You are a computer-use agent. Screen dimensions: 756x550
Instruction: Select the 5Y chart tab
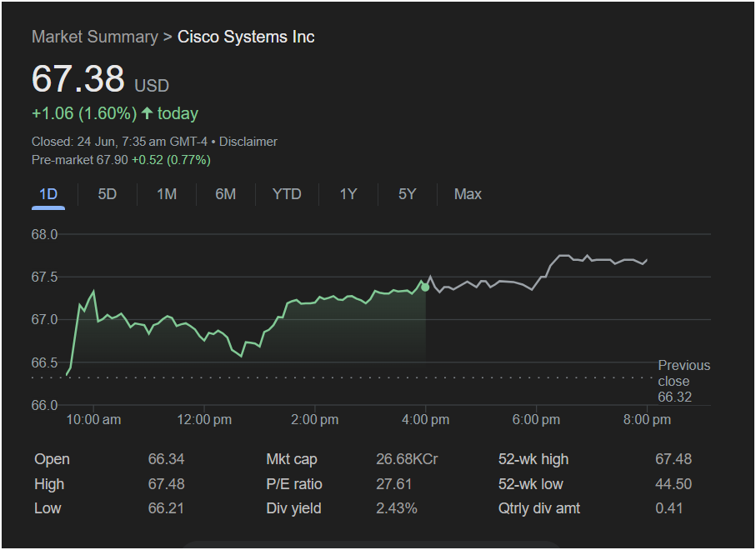point(407,194)
